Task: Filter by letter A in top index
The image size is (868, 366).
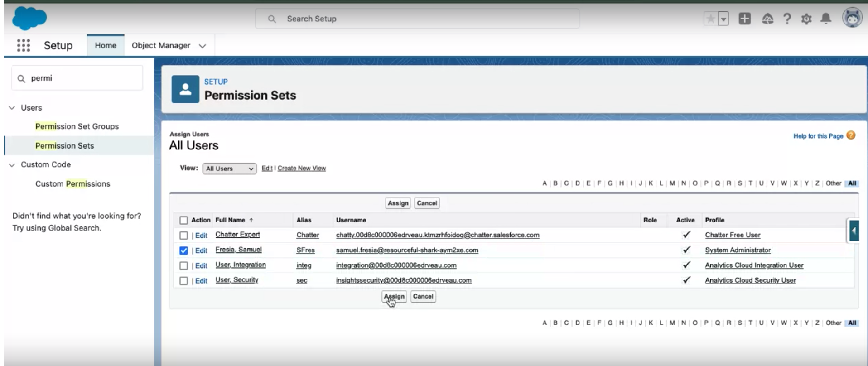Action: [545, 183]
